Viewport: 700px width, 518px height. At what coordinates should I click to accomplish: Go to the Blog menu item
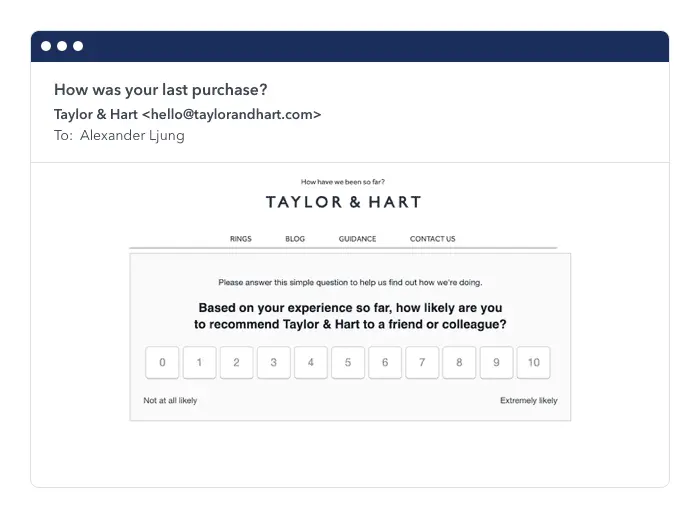pyautogui.click(x=295, y=239)
